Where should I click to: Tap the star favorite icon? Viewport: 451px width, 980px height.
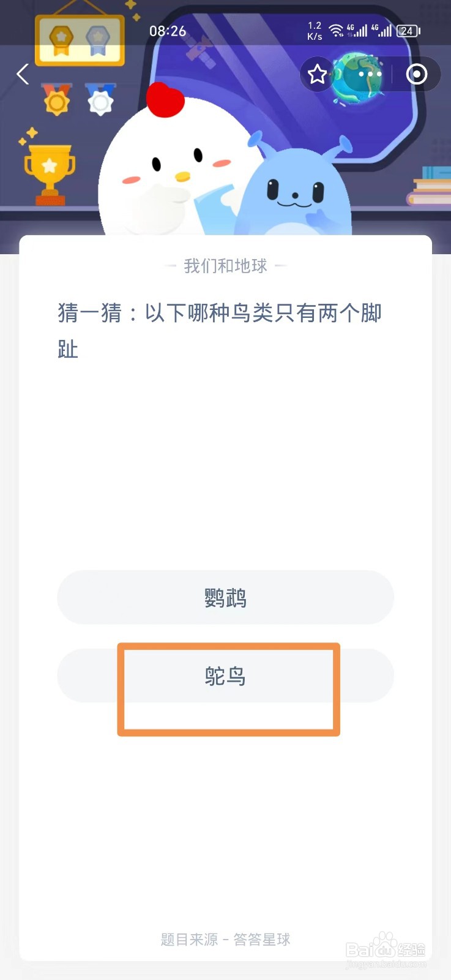tap(317, 74)
